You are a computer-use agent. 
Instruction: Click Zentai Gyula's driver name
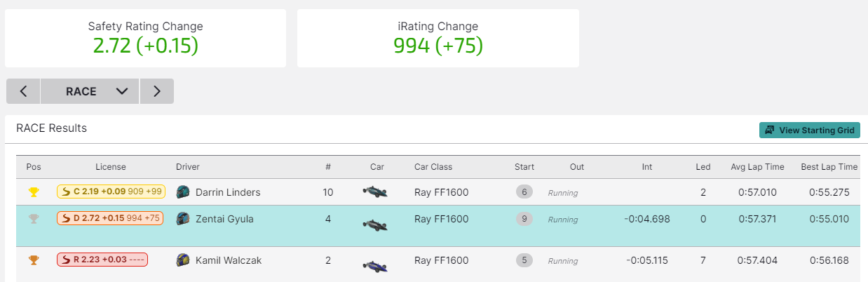pyautogui.click(x=224, y=219)
